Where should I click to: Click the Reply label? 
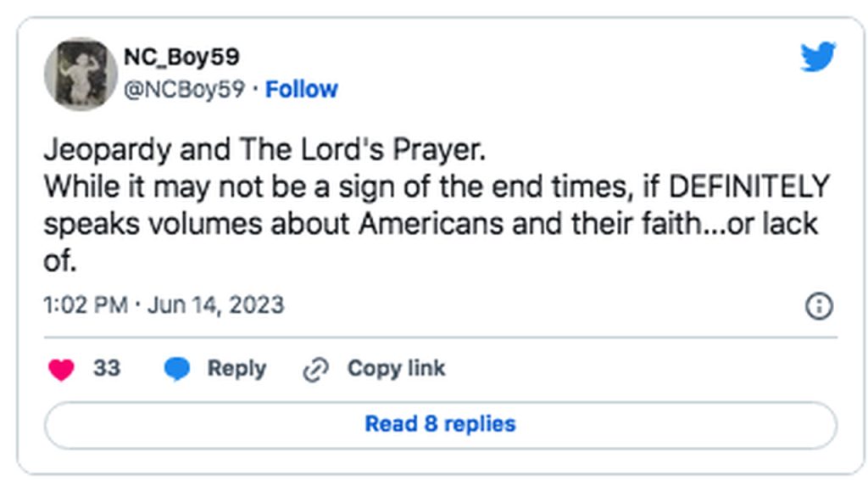[x=236, y=369]
